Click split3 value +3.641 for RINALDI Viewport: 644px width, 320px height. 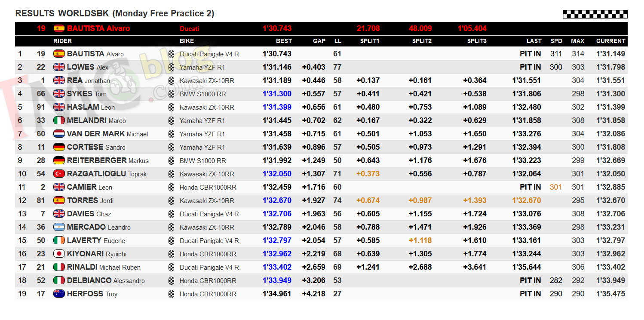(475, 267)
